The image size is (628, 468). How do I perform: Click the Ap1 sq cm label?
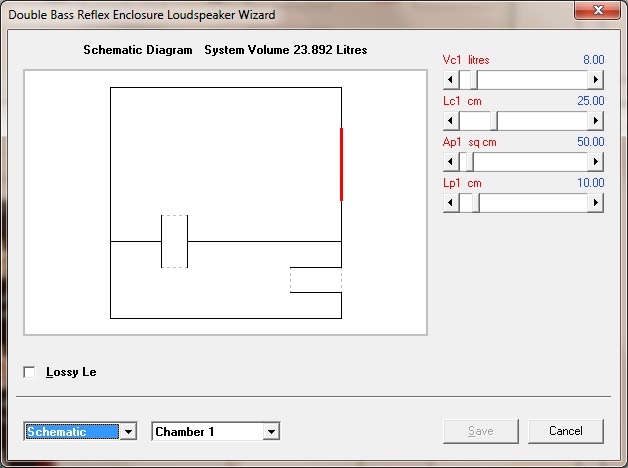[469, 142]
